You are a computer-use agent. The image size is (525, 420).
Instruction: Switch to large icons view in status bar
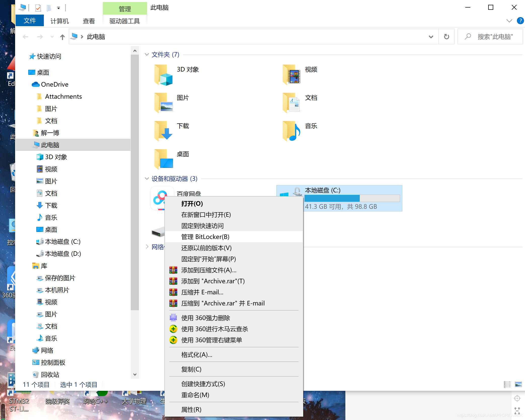point(518,384)
